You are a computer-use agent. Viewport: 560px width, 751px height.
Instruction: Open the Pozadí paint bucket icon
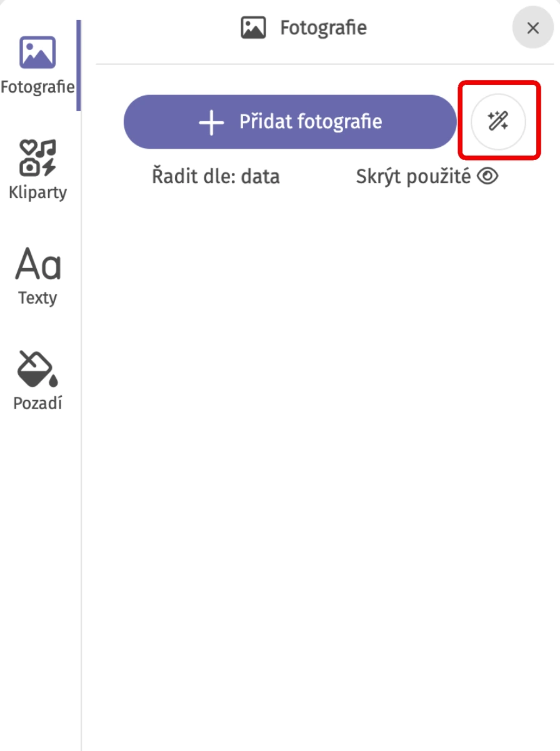click(x=37, y=369)
